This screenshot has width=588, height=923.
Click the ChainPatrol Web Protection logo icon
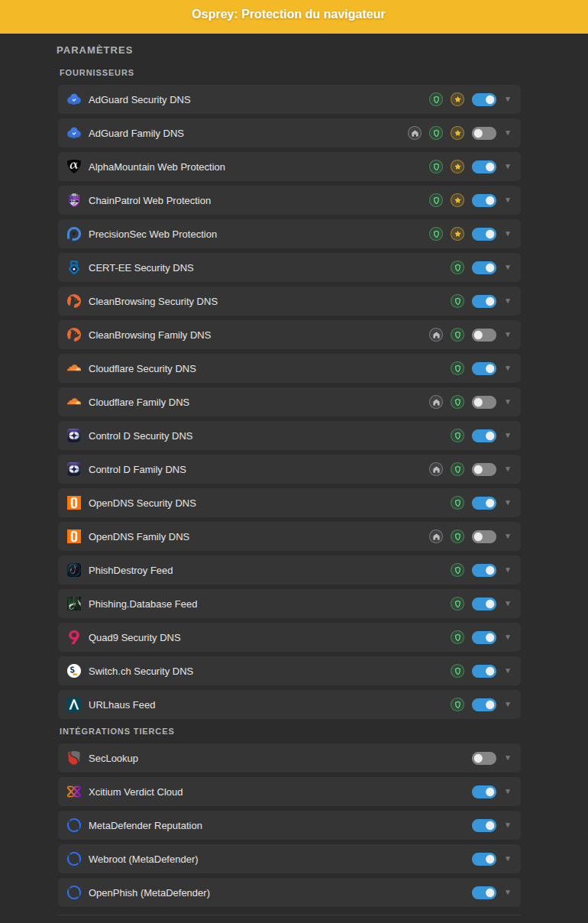[74, 200]
